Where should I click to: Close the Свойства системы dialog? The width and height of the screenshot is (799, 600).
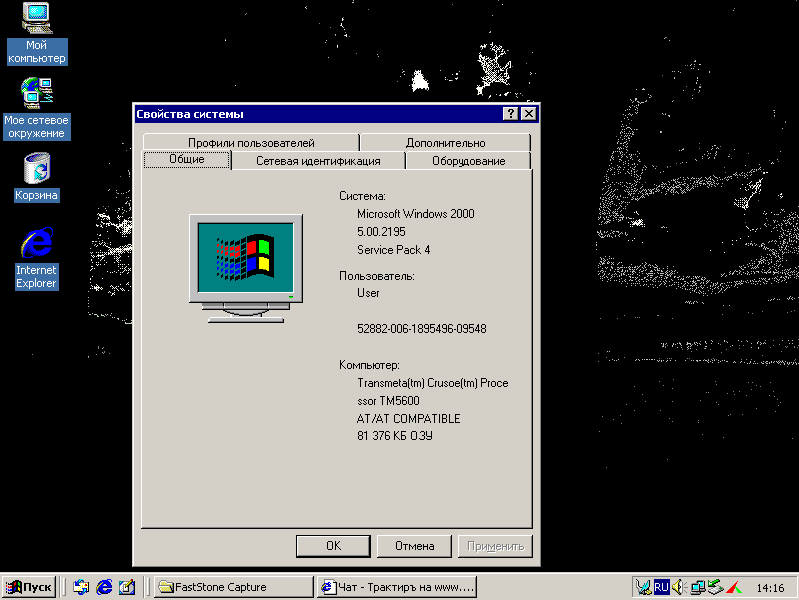[529, 114]
